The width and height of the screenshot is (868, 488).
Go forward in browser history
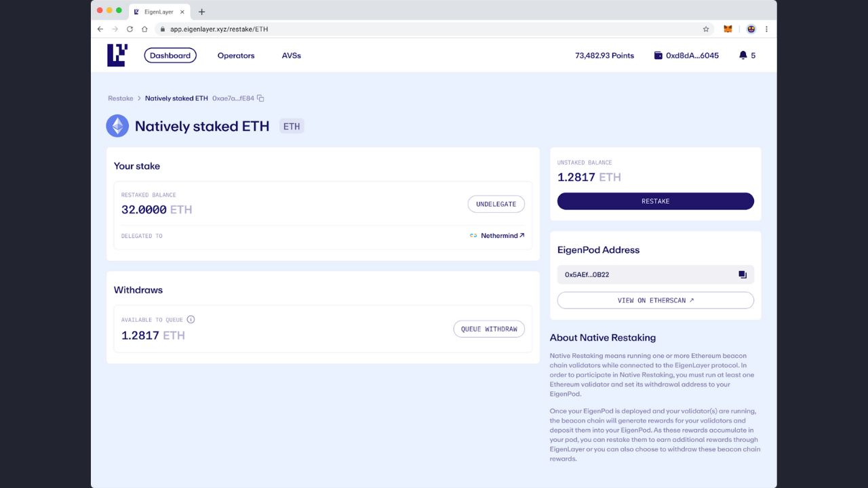115,29
